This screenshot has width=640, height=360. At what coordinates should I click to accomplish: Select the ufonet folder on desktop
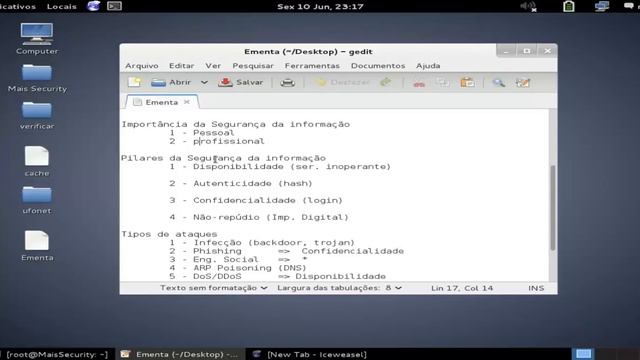click(x=37, y=200)
